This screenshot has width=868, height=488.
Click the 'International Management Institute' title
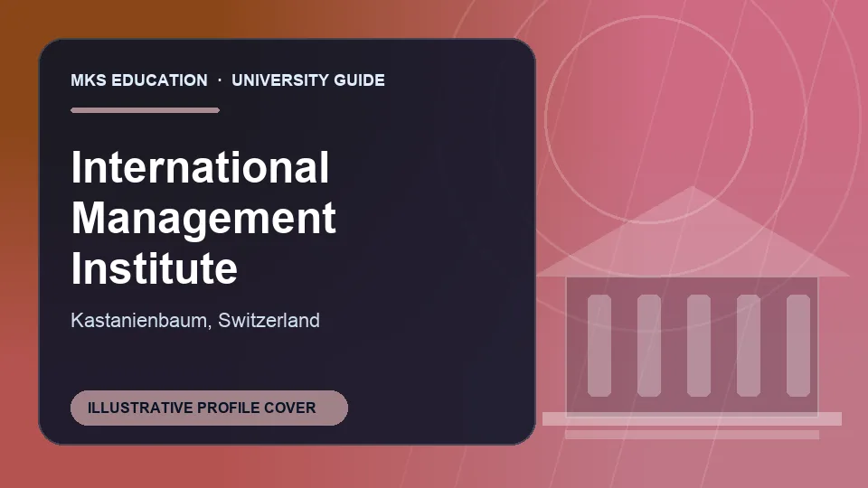[203, 218]
